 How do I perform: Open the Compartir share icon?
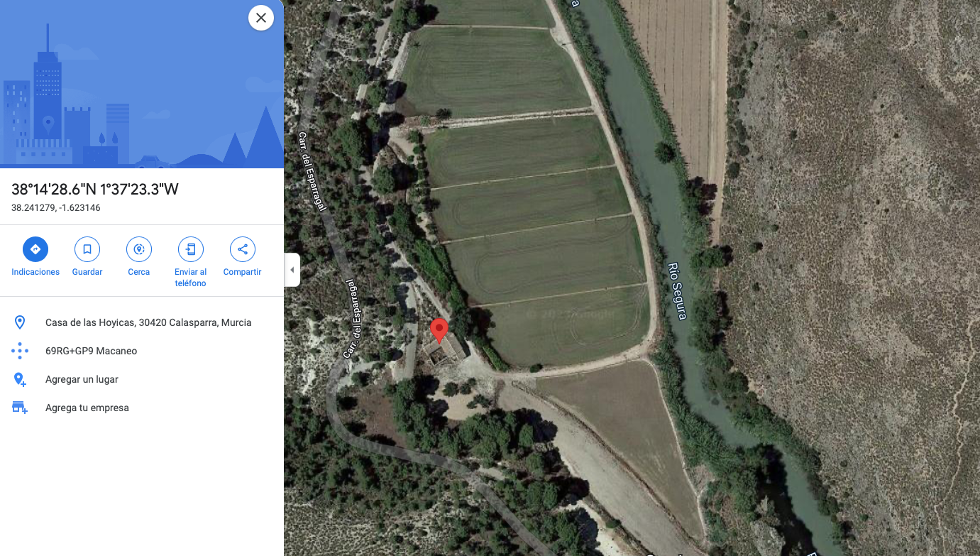click(x=243, y=249)
